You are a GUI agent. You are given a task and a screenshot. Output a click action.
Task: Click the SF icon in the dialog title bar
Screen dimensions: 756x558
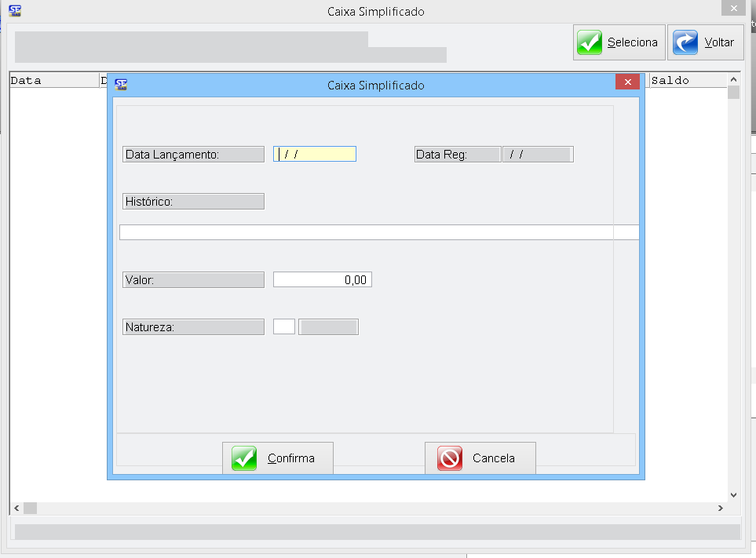click(121, 84)
